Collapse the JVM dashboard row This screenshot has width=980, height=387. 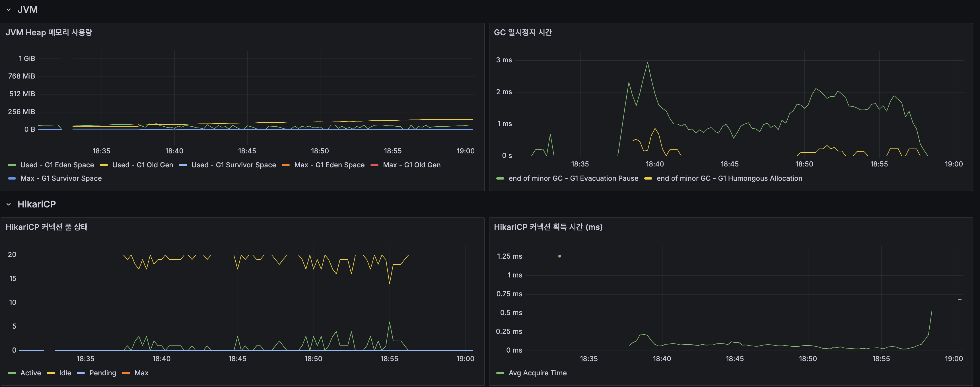pyautogui.click(x=8, y=9)
